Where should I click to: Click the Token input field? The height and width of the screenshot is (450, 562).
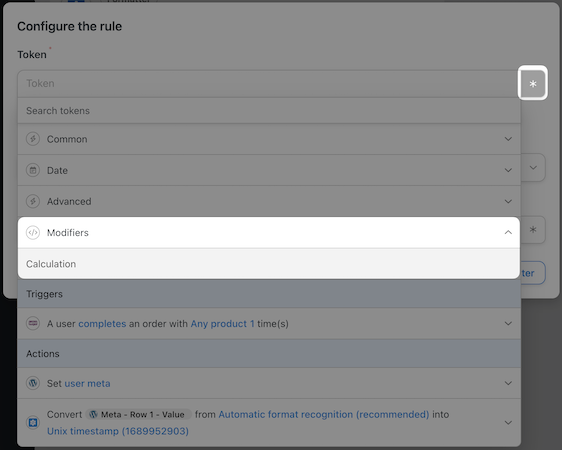coord(267,83)
